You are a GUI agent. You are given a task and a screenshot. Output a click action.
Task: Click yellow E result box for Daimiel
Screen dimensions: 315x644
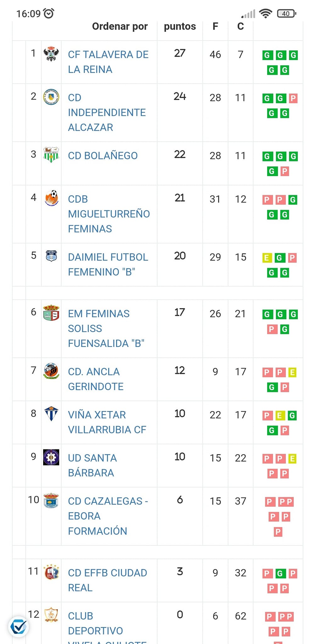click(x=267, y=258)
